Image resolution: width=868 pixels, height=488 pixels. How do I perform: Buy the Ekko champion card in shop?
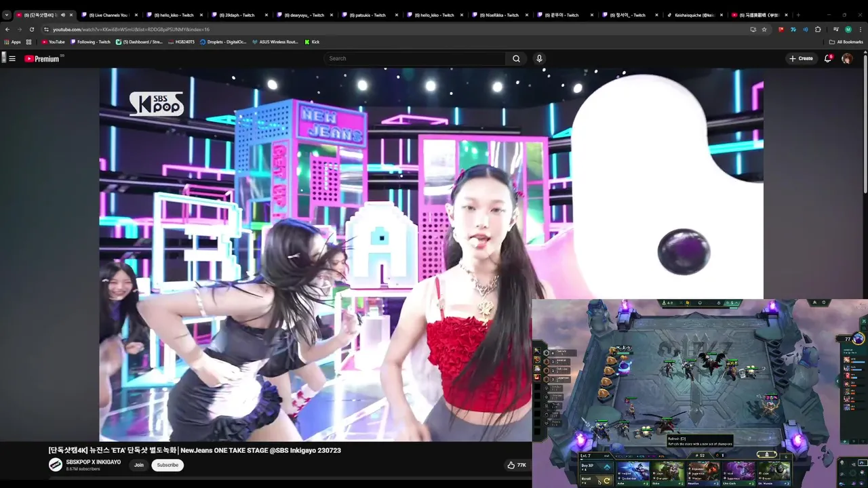point(667,473)
